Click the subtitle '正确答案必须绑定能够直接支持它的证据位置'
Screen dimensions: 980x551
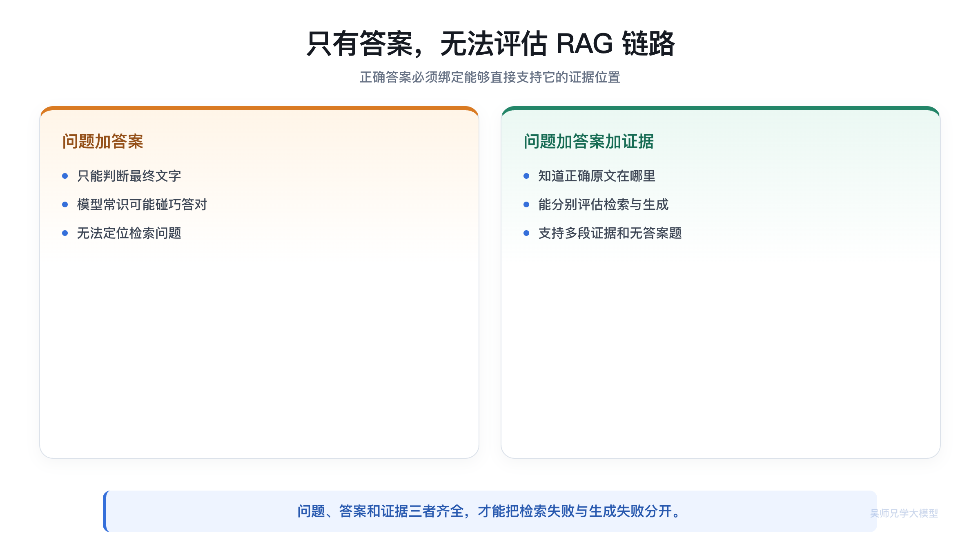pyautogui.click(x=490, y=77)
